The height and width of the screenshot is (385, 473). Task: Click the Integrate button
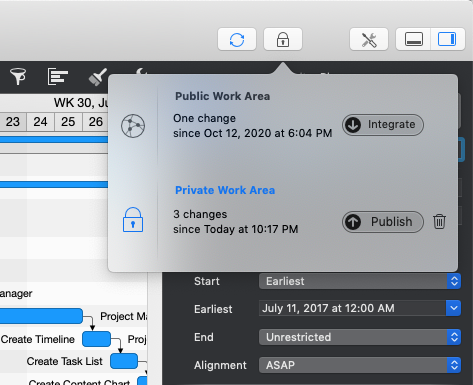click(x=383, y=125)
